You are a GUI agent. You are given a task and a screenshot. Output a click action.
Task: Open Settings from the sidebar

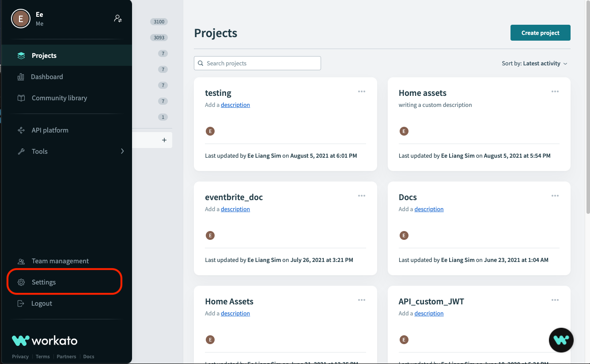(x=44, y=282)
